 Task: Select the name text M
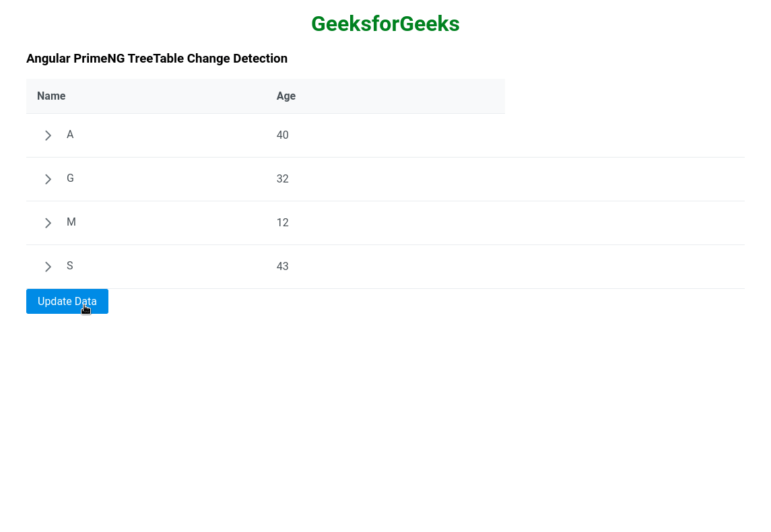(x=71, y=222)
